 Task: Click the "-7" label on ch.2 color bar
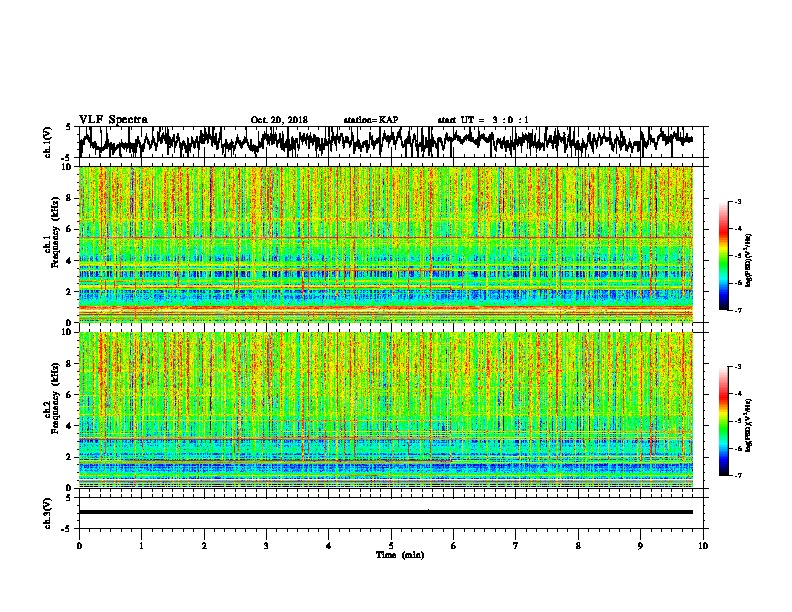pos(737,475)
